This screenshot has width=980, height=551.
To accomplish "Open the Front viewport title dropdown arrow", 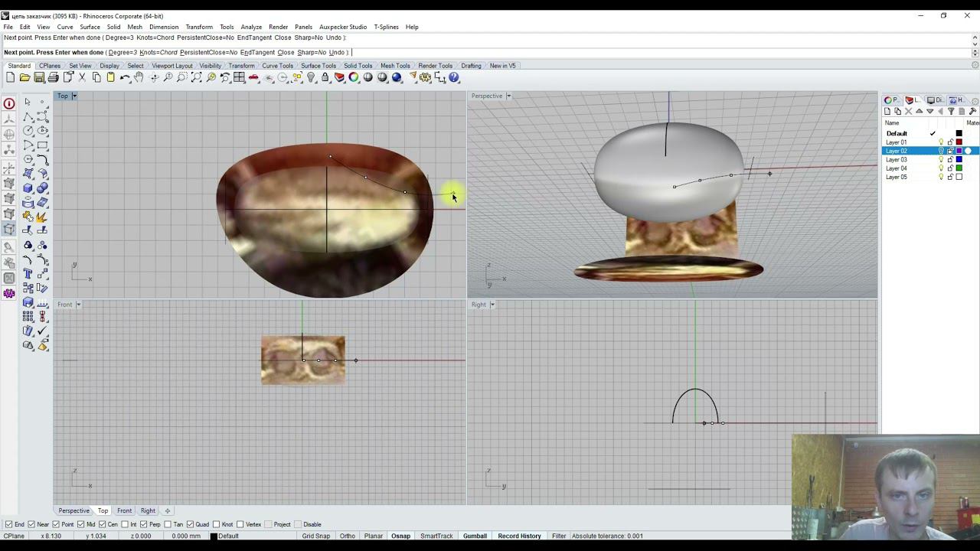I will pos(78,305).
